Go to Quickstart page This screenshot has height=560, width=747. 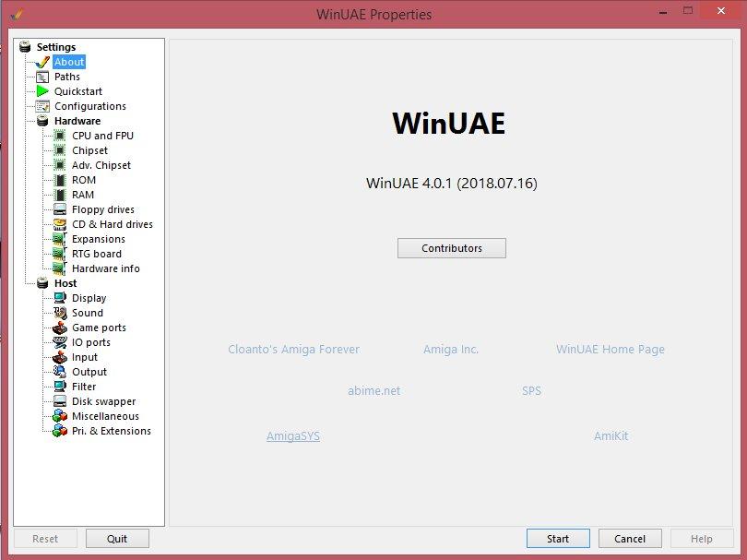(78, 91)
